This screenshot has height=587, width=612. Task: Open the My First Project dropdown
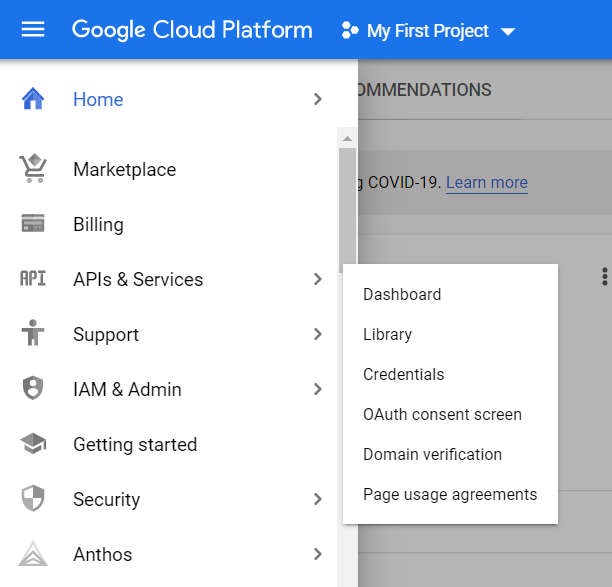pyautogui.click(x=428, y=31)
